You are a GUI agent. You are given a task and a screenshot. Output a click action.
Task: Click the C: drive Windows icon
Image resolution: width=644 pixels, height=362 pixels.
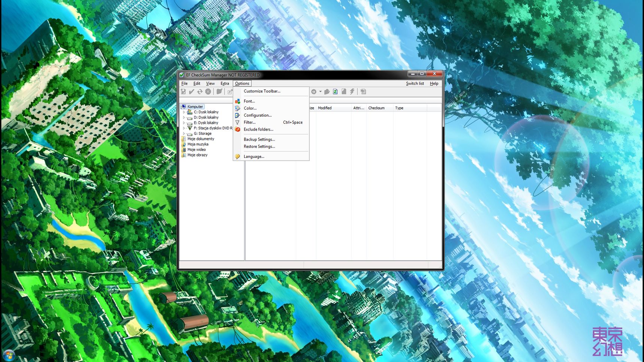(190, 112)
